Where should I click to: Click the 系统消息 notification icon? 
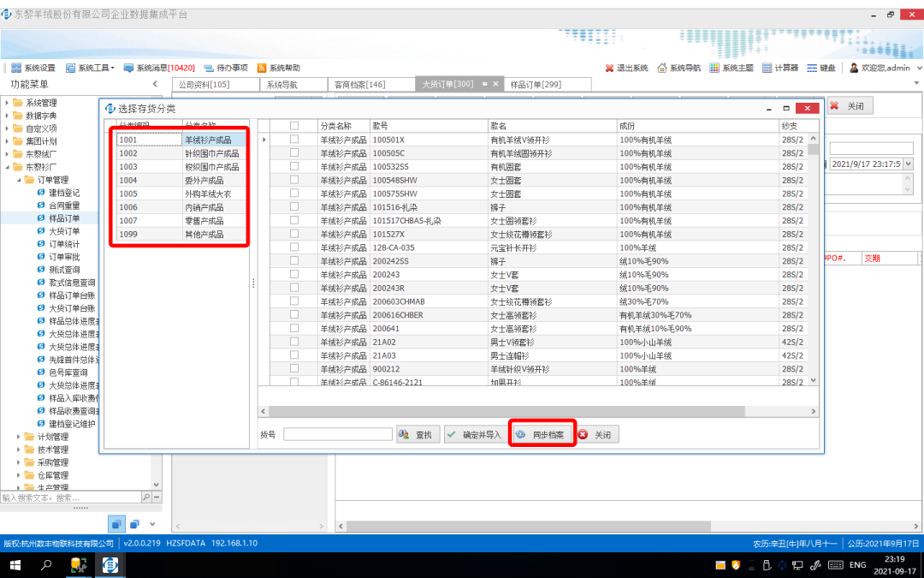pyautogui.click(x=129, y=68)
